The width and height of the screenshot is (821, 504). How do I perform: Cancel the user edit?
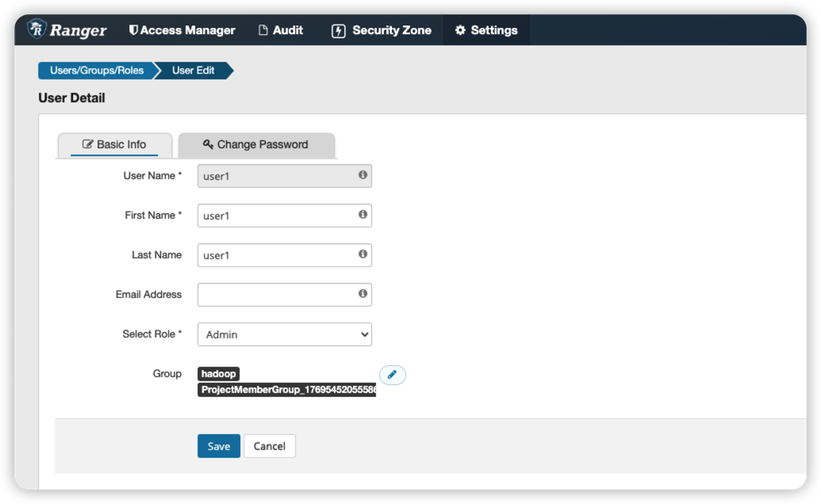pyautogui.click(x=269, y=446)
